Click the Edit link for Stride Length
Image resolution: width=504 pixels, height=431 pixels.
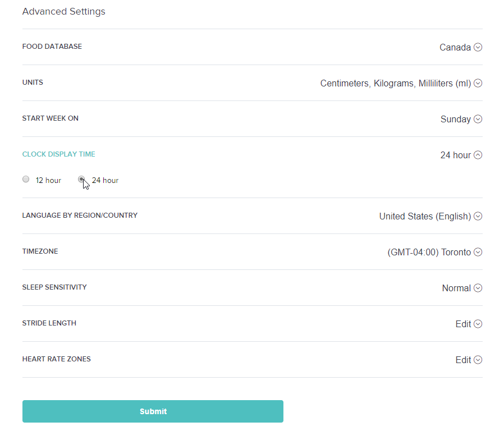point(463,324)
